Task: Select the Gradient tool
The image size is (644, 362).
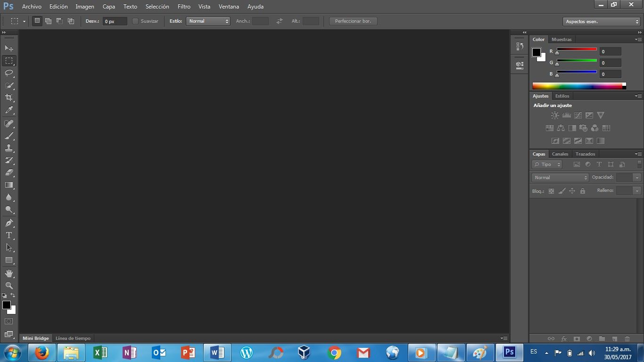Action: click(9, 185)
